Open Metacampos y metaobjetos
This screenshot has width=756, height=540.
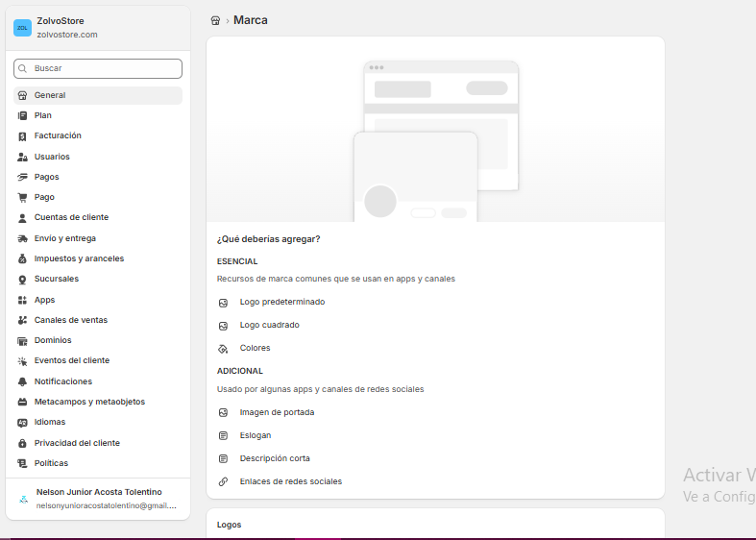coord(98,402)
